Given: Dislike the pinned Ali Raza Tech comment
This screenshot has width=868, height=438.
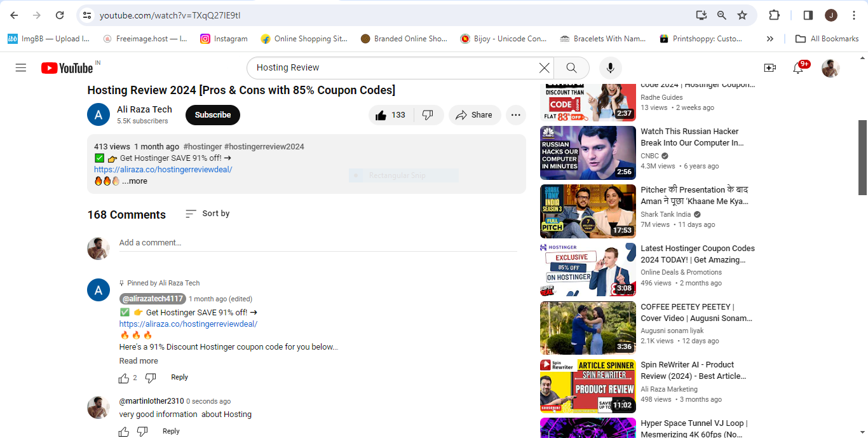Looking at the screenshot, I should pos(151,378).
